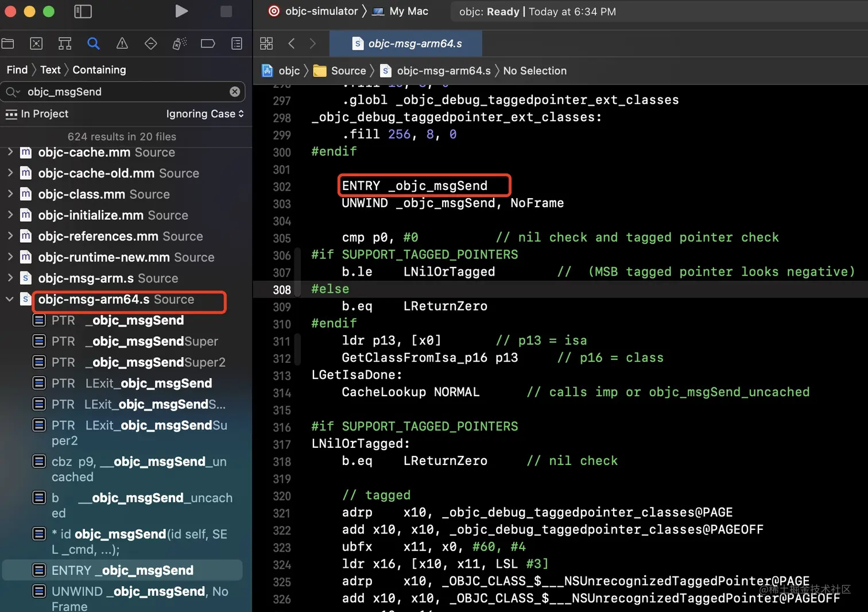Click Find in the search scope path
Screen dimensions: 868x612
tap(17, 70)
